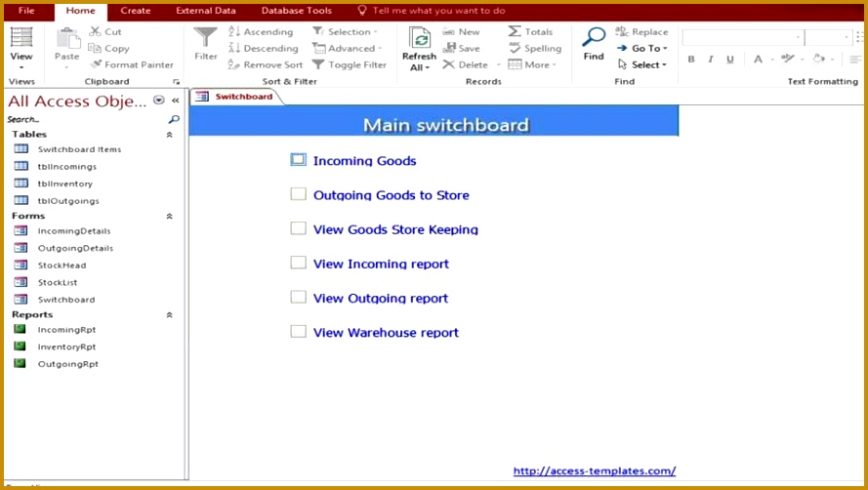Click the font name box in Text Formatting
The height and width of the screenshot is (490, 868).
pyautogui.click(x=743, y=37)
